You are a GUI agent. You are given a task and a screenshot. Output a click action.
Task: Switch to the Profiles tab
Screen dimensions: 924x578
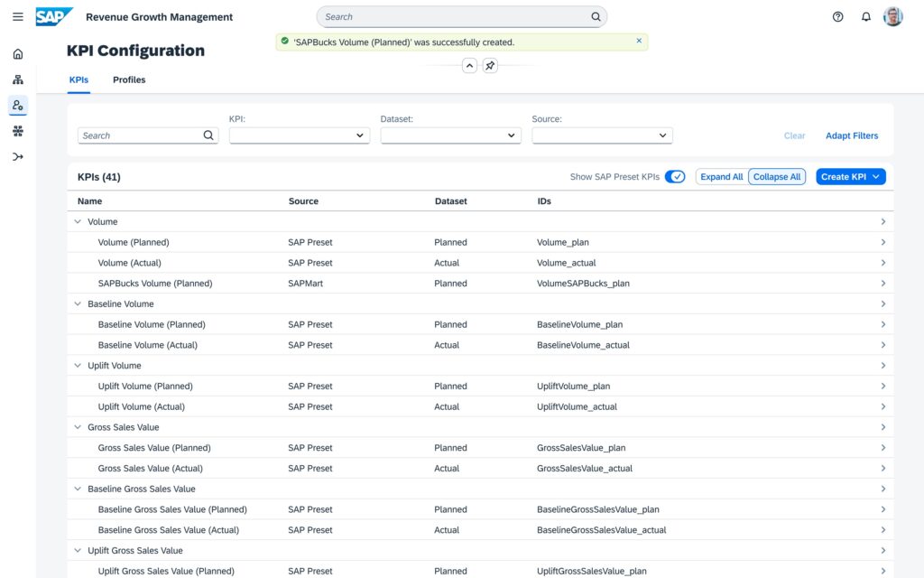129,79
